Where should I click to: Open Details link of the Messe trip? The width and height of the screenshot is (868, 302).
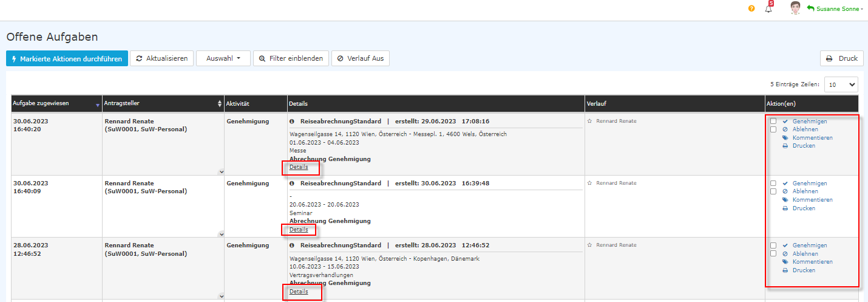(x=299, y=167)
